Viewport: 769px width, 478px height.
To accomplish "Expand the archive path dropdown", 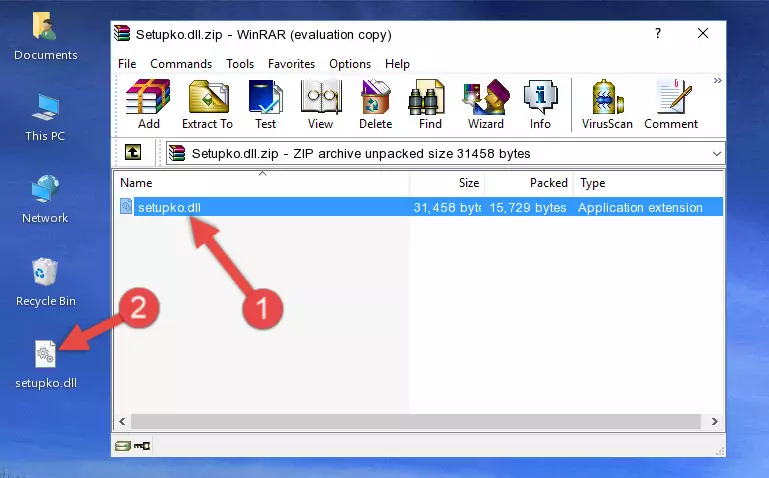I will 717,154.
